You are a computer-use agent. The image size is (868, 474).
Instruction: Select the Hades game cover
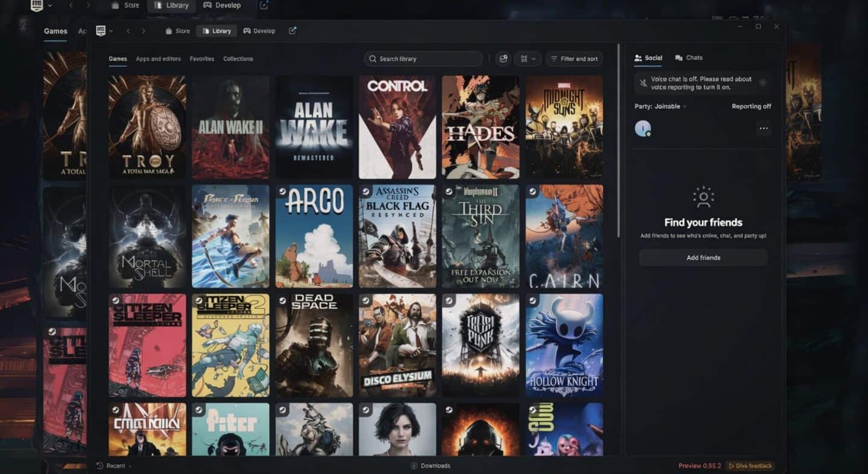click(x=480, y=127)
